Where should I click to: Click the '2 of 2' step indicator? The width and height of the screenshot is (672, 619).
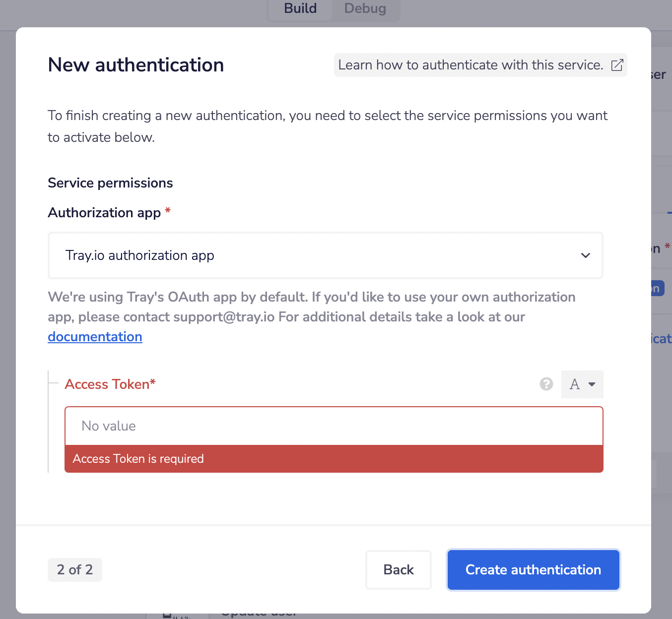coord(75,570)
